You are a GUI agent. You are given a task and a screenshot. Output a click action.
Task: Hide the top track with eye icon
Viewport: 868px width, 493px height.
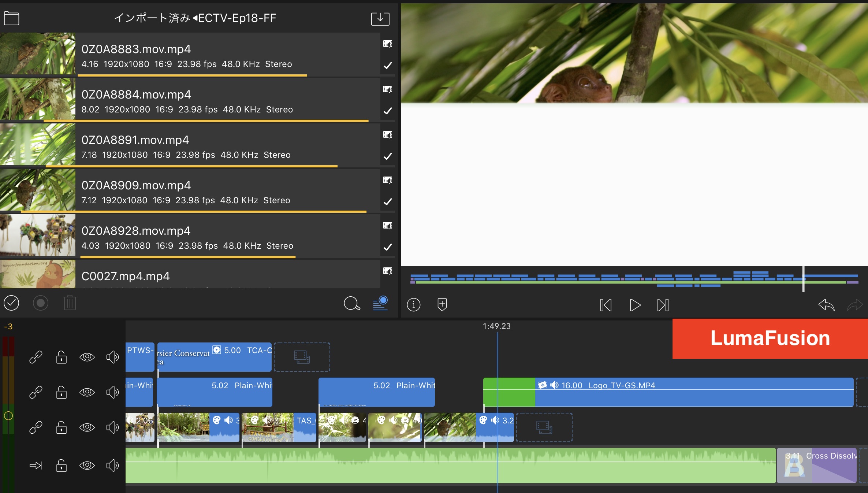pyautogui.click(x=87, y=357)
